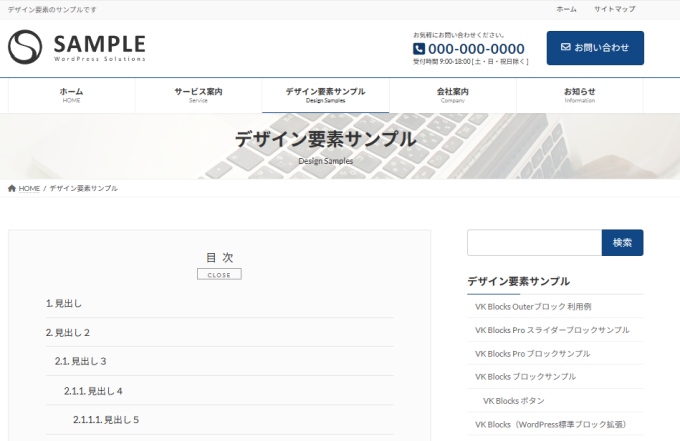Screen dimensions: 680x441
Task: Click the phone icon beside 000-000-0000
Action: (419, 49)
